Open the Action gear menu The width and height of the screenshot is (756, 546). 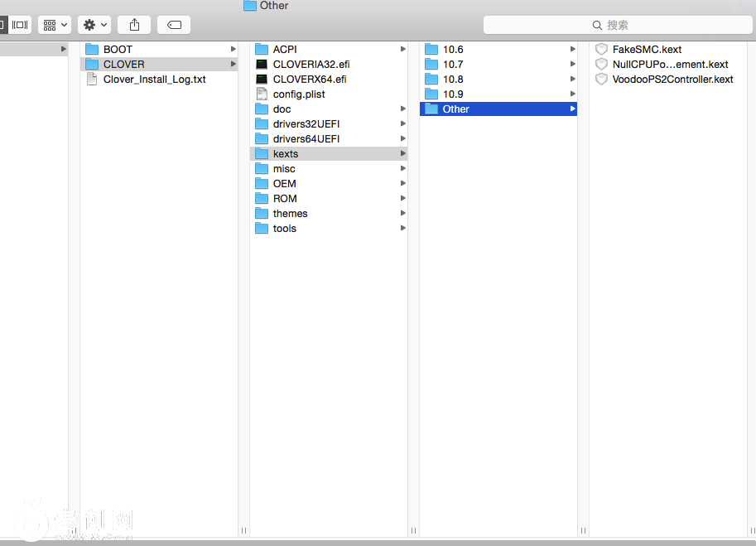[x=94, y=25]
